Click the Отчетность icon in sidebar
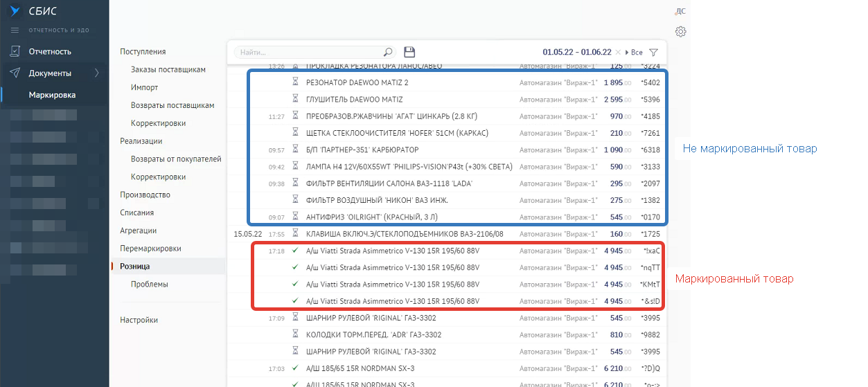This screenshot has height=387, width=868. coord(15,51)
